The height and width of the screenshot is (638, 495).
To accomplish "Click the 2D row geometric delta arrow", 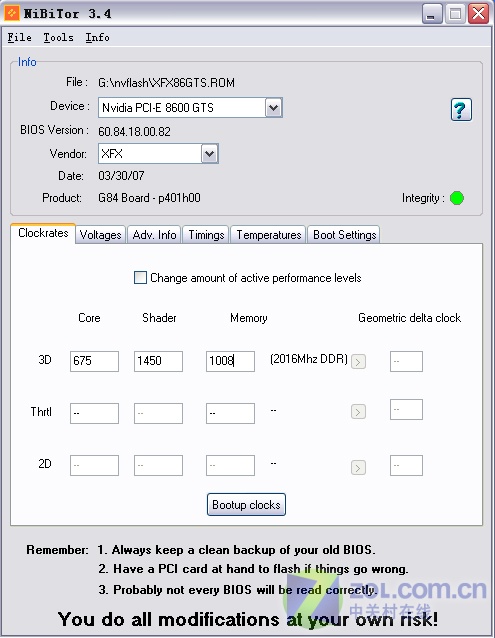I will coord(358,467).
